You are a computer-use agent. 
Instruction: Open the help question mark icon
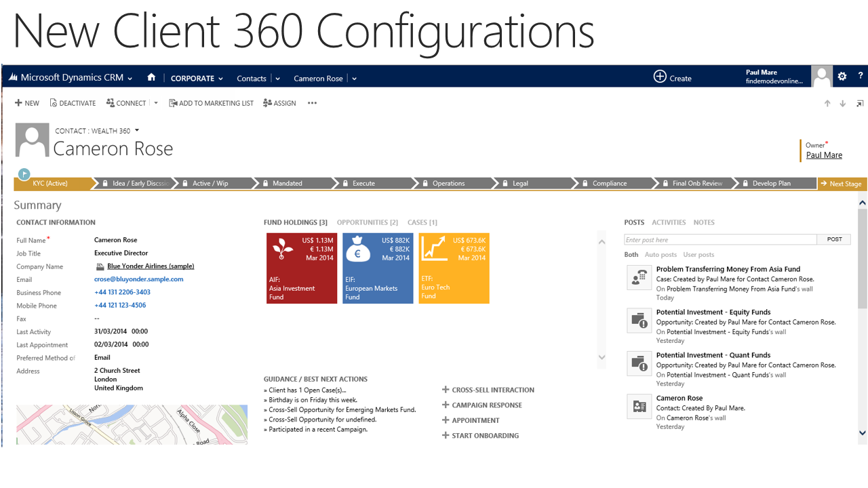pyautogui.click(x=861, y=77)
